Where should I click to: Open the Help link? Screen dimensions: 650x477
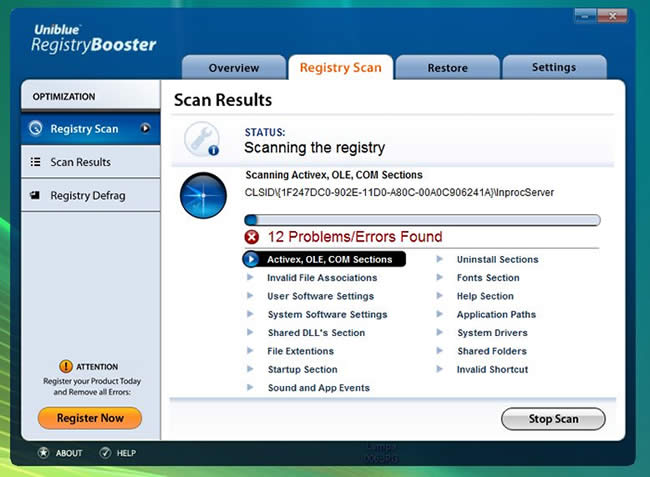tap(126, 453)
